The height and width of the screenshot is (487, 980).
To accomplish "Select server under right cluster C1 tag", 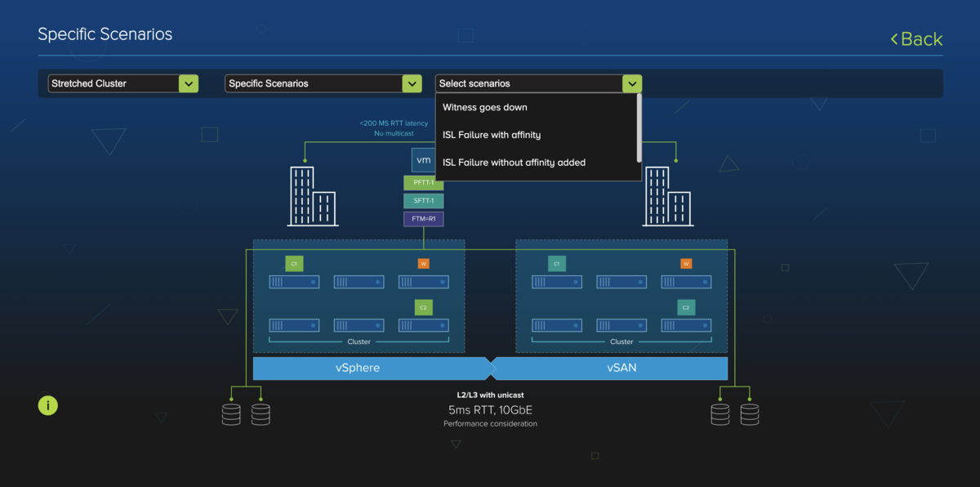I will click(557, 282).
